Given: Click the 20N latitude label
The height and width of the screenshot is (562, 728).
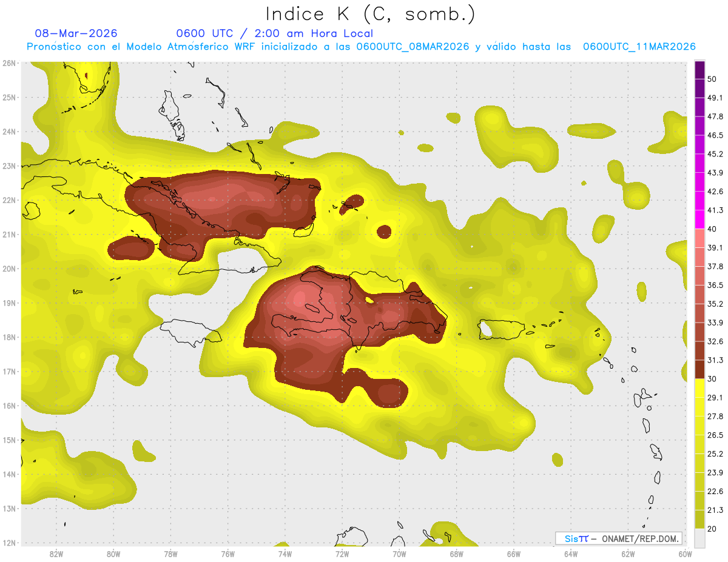Looking at the screenshot, I should click(x=9, y=269).
